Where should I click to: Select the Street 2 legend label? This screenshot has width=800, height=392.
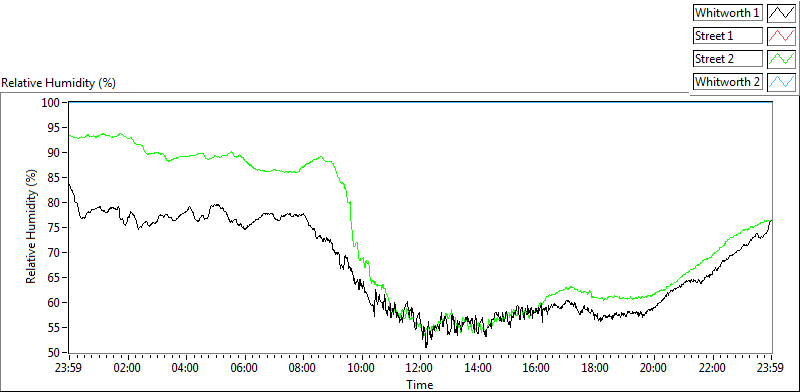click(x=728, y=59)
